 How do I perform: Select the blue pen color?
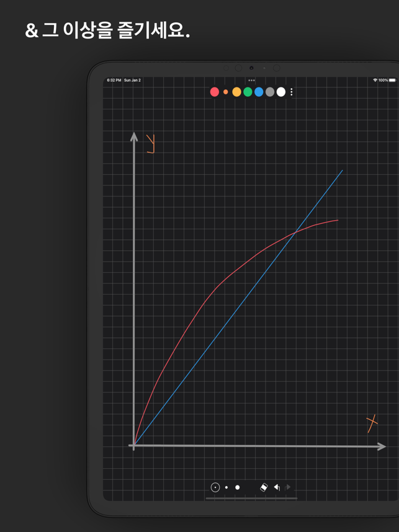[x=259, y=92]
